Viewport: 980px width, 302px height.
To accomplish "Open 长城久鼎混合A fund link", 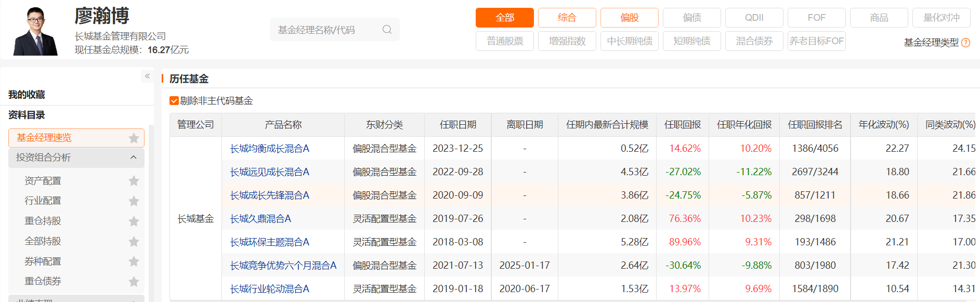I will point(260,219).
